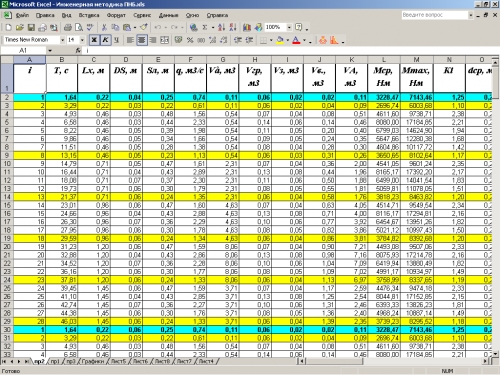Click the vertical scrollbar down arrow

pyautogui.click(x=496, y=354)
